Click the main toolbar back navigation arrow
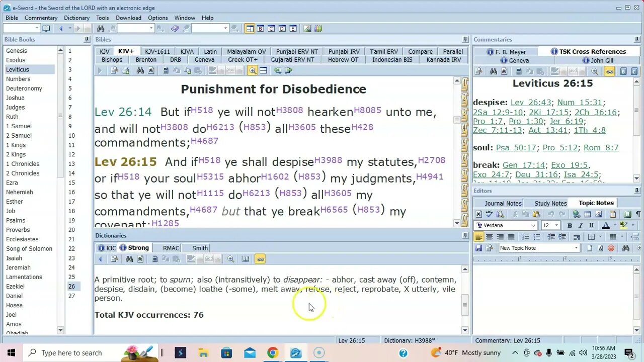 (x=61, y=29)
